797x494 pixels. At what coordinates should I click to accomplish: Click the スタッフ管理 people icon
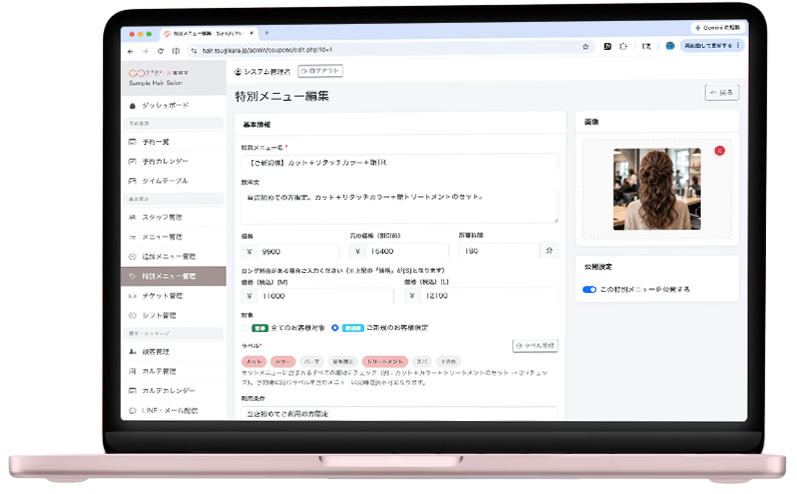coord(133,217)
